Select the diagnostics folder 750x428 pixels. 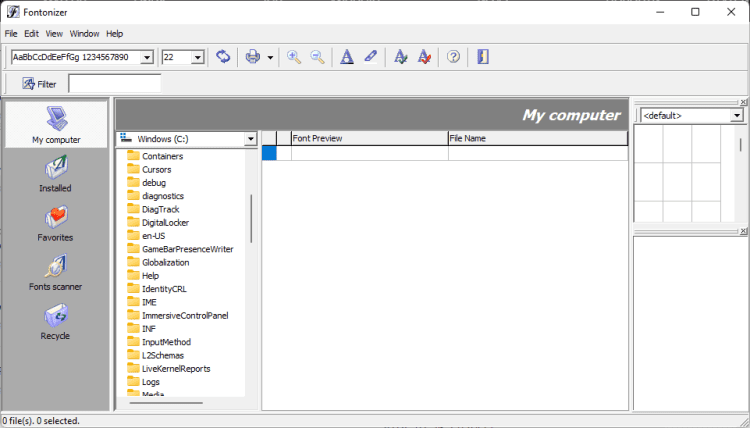tap(163, 196)
